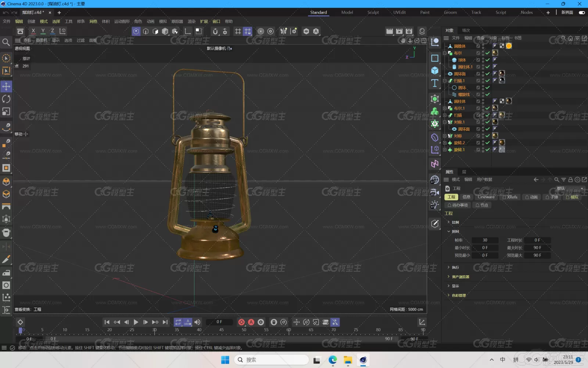Switch to the 层 tab in attributes
Viewport: 588px width, 368px height.
tap(464, 172)
